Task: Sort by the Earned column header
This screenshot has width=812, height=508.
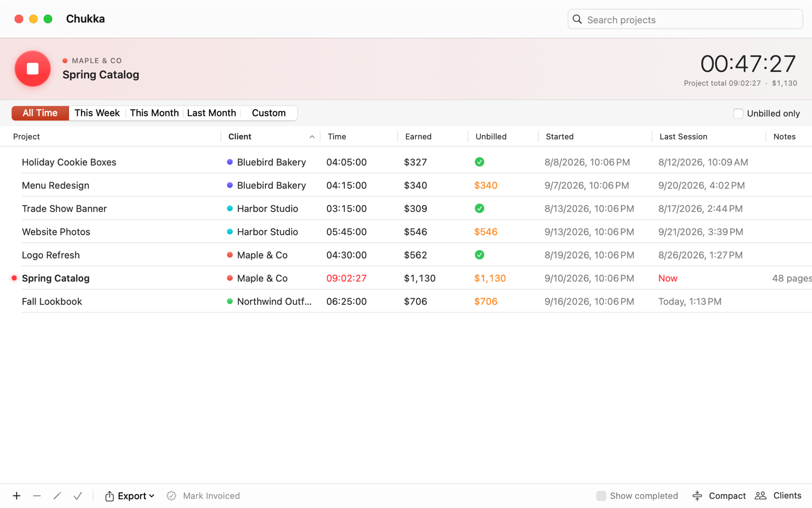Action: (418, 137)
